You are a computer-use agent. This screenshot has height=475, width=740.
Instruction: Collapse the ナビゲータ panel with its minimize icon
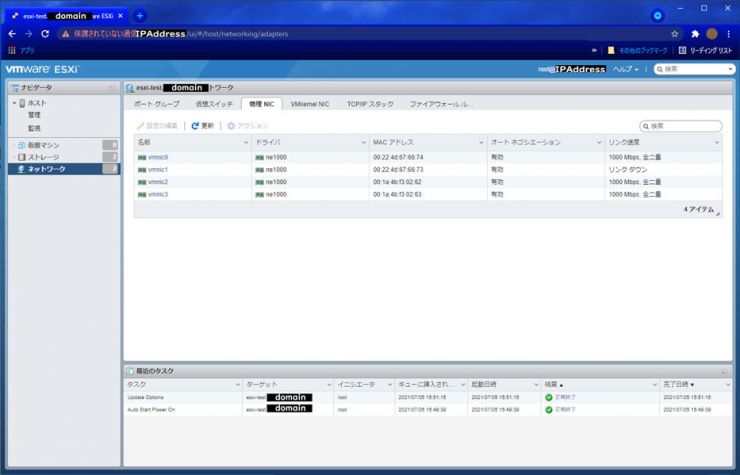pyautogui.click(x=111, y=88)
